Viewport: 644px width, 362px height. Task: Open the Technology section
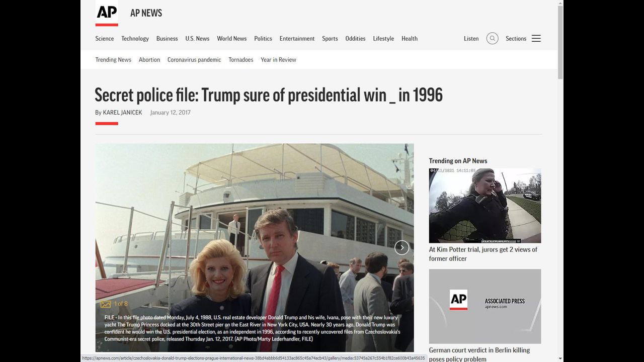pos(135,39)
